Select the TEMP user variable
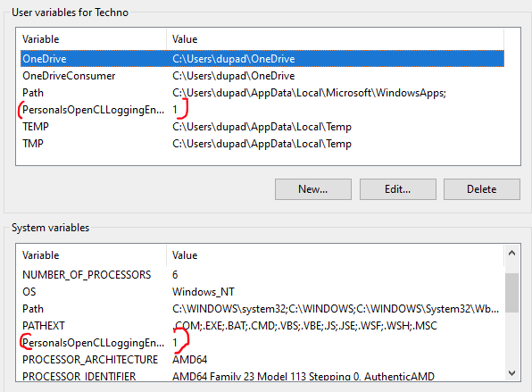532x392 pixels. [262, 127]
